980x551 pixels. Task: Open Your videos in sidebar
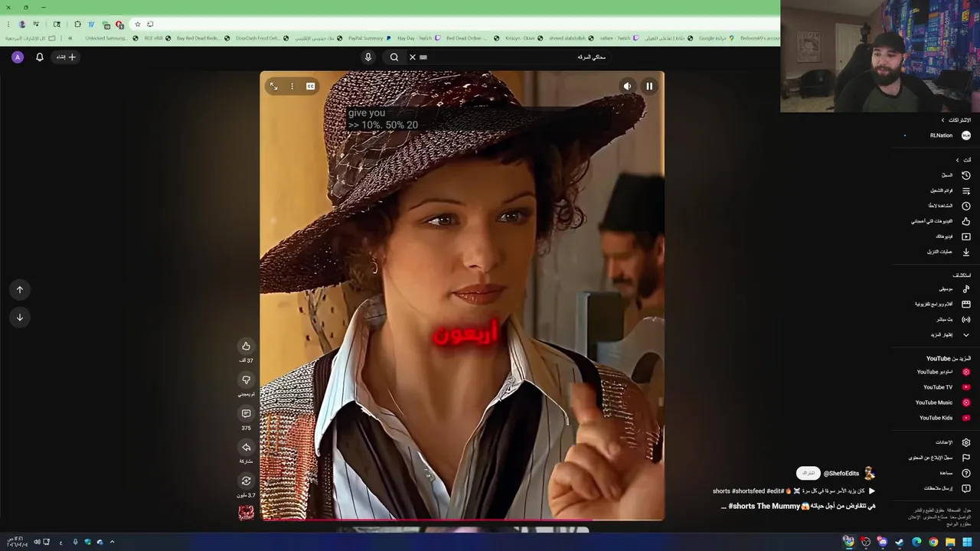click(x=936, y=236)
